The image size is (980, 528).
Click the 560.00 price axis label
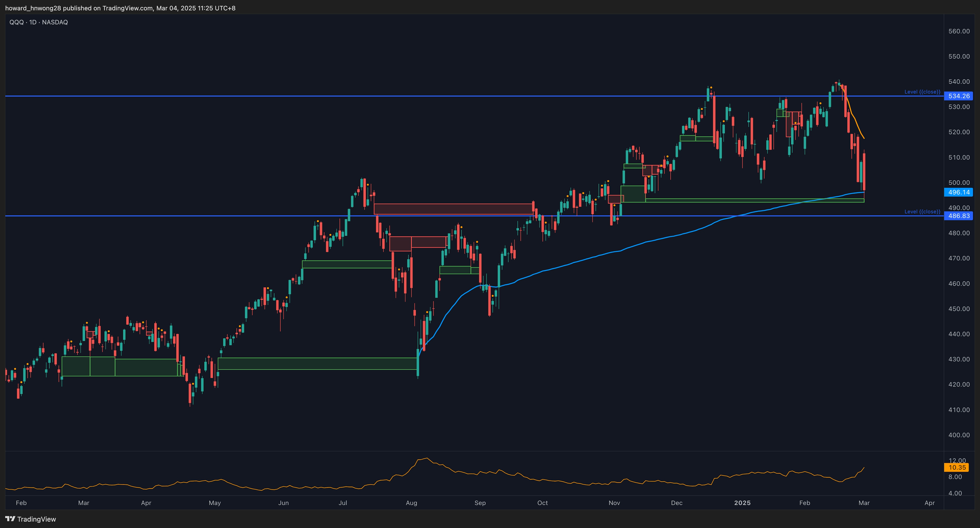click(x=959, y=31)
